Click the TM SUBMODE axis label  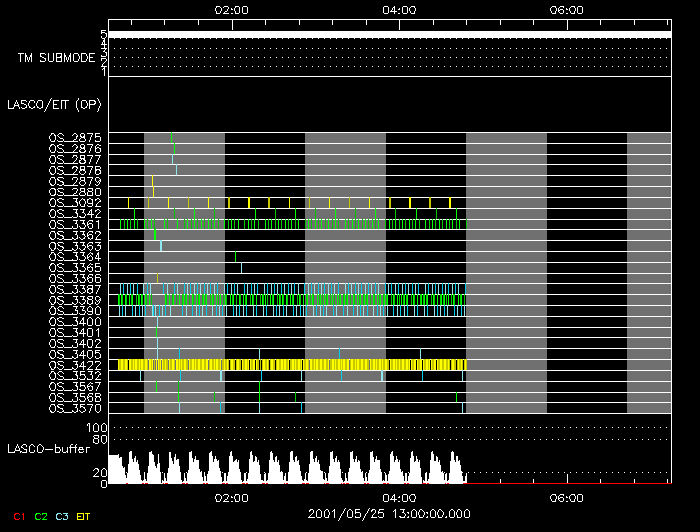56,58
